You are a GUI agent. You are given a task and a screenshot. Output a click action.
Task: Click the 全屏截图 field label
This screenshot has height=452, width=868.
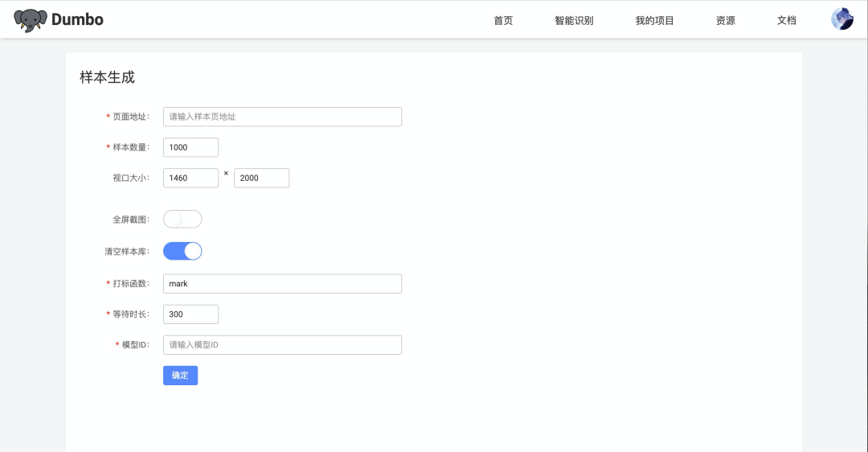pyautogui.click(x=130, y=220)
